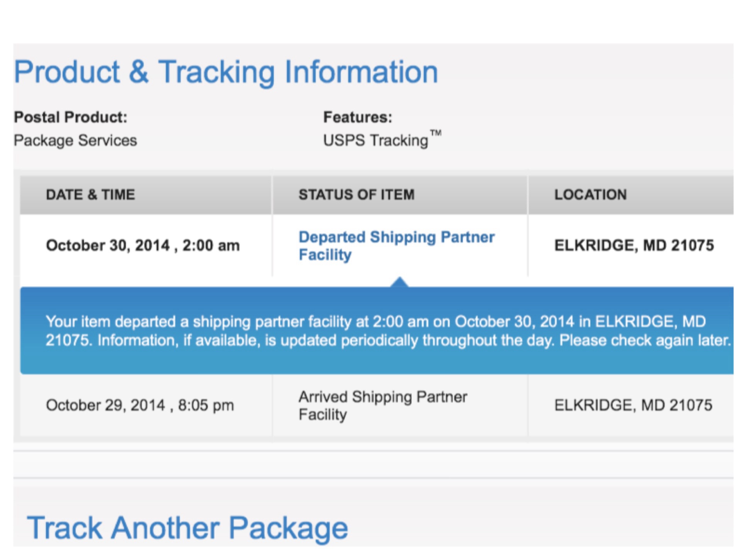Click the Please check again later sentence

click(645, 341)
